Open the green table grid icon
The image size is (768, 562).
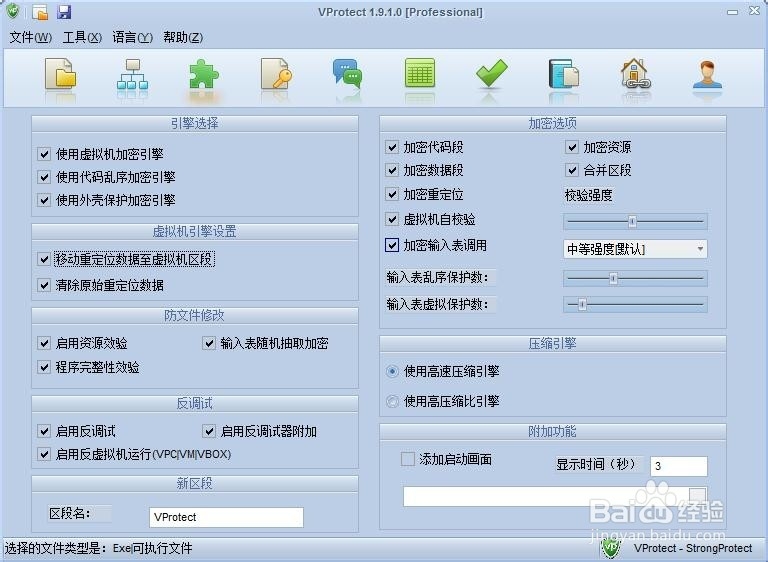point(420,73)
